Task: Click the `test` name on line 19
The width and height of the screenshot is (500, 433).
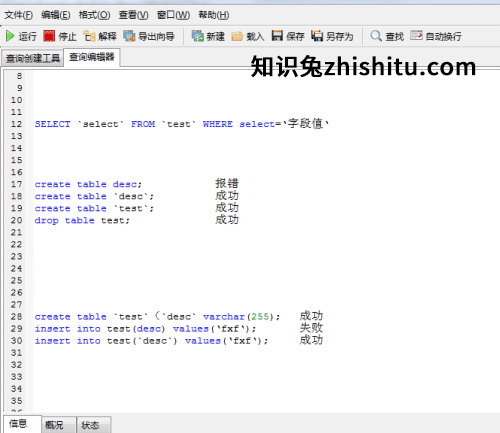Action: pos(131,208)
